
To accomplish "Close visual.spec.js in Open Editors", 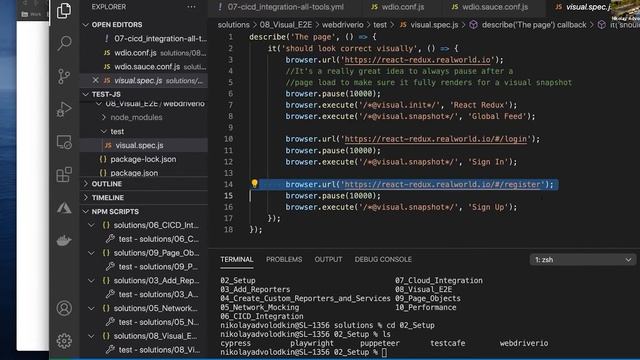I will tap(95, 80).
